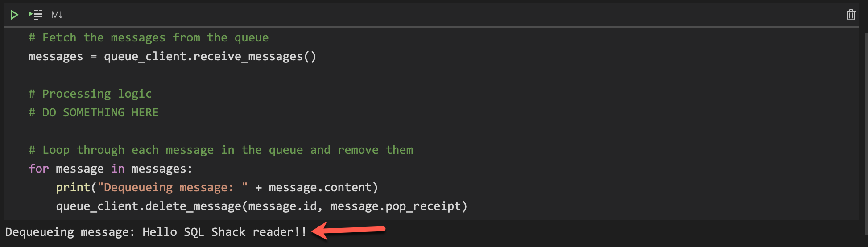Click the "Dequeueing message: " string literal

173,188
